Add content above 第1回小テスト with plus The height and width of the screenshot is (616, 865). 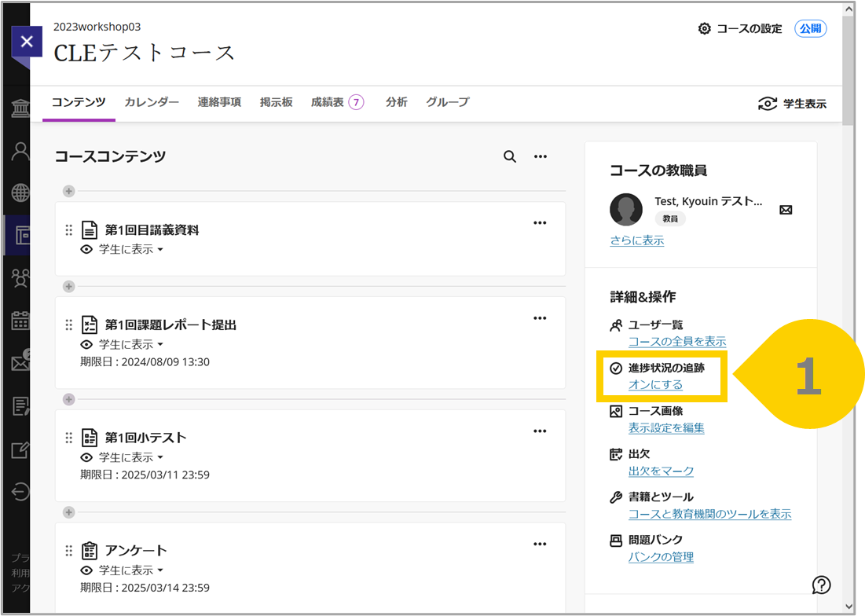69,399
